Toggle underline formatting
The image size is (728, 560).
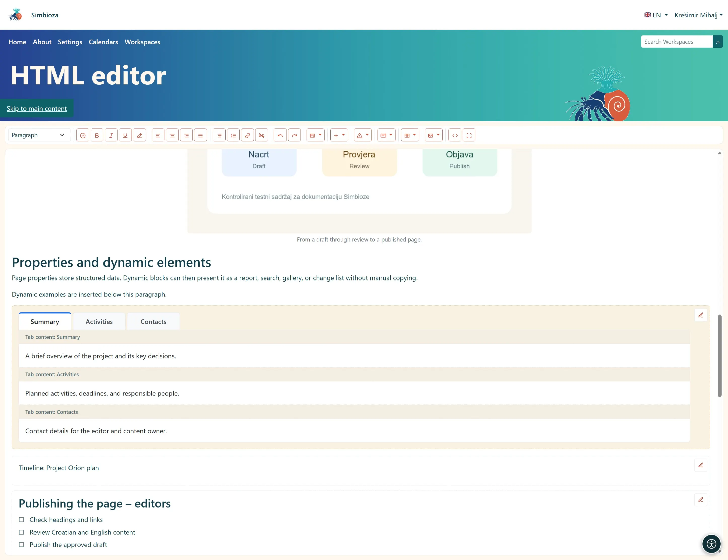(x=125, y=135)
